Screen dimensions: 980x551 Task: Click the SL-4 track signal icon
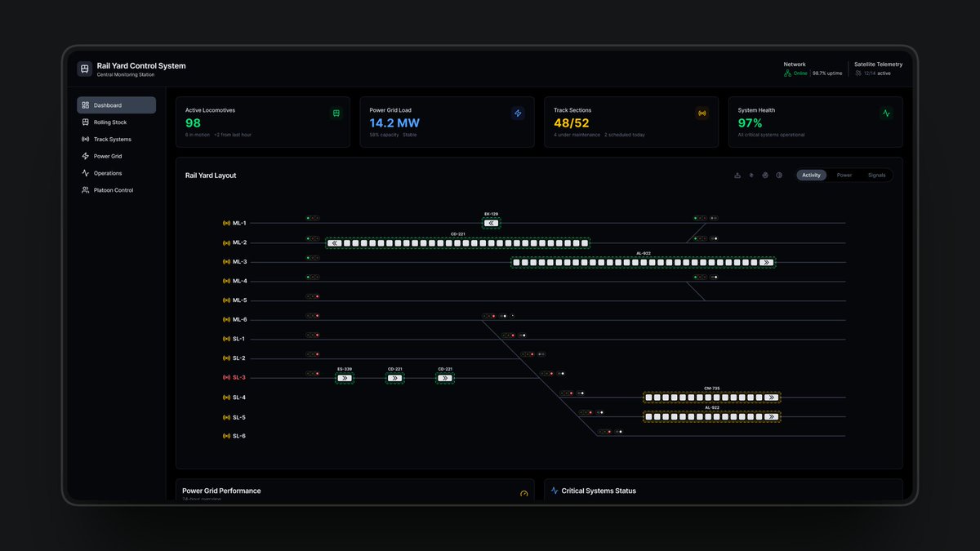(x=227, y=398)
